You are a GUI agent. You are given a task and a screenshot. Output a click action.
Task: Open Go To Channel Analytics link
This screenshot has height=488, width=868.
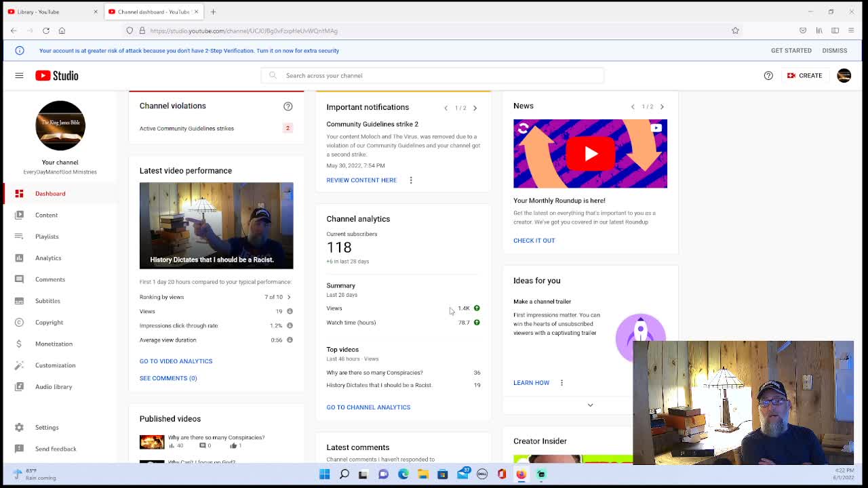368,407
